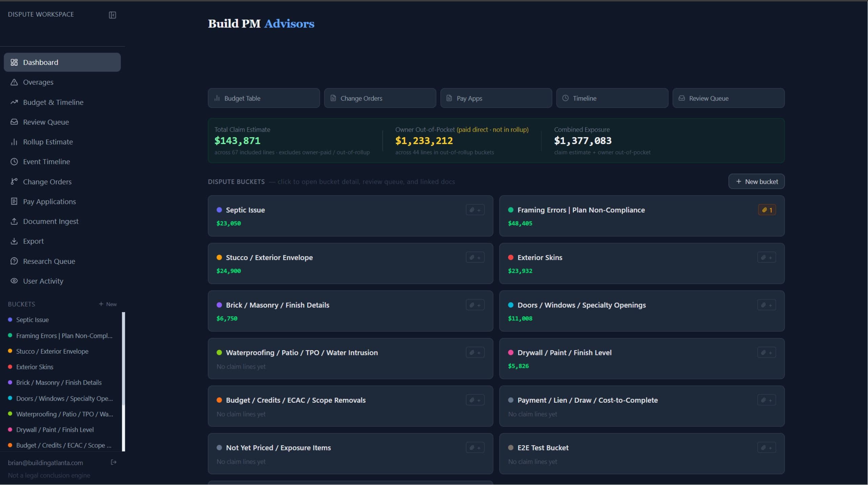Select Stucco / Exterior Envelope sidebar bucket

point(61,351)
